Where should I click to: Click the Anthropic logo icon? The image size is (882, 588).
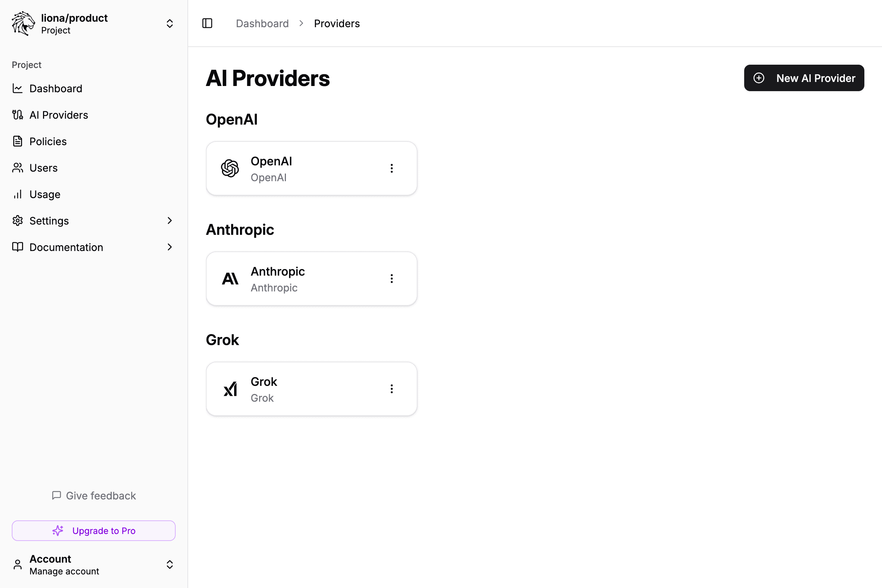[230, 279]
